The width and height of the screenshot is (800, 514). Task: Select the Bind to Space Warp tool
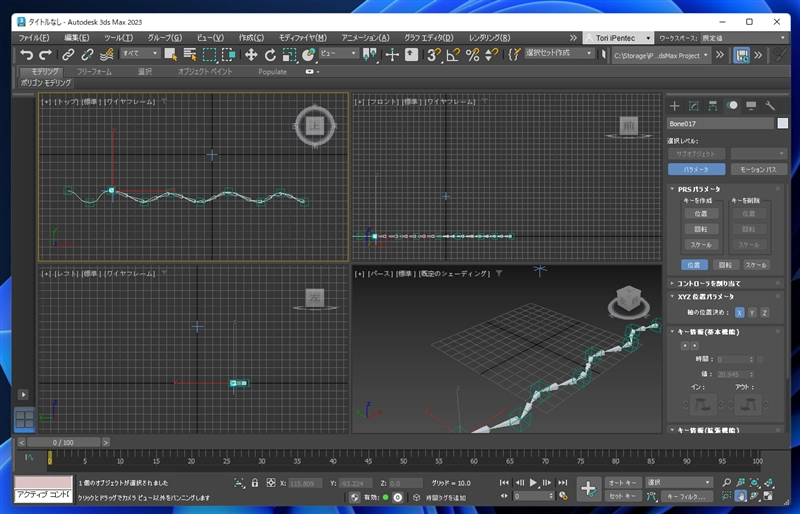[x=107, y=55]
